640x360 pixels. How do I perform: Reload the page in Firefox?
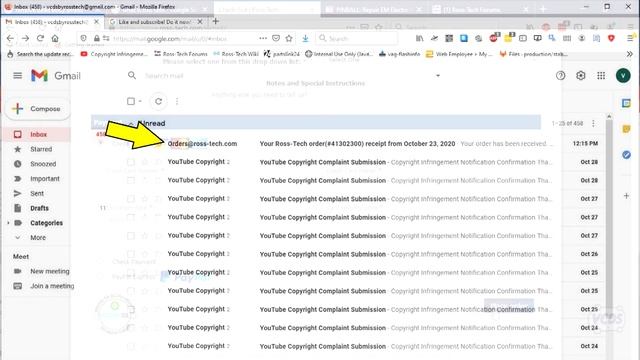coord(40,38)
